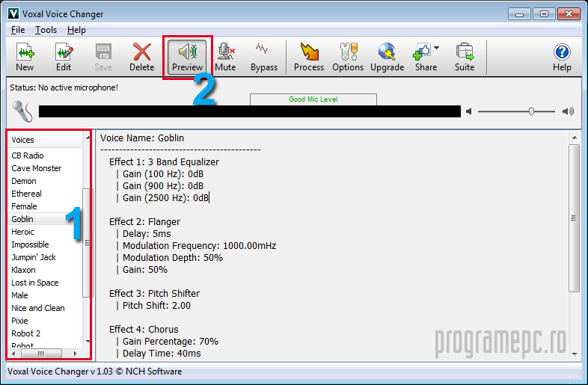
Task: Click voice list horizontal scroll right arrow
Action: pyautogui.click(x=76, y=354)
